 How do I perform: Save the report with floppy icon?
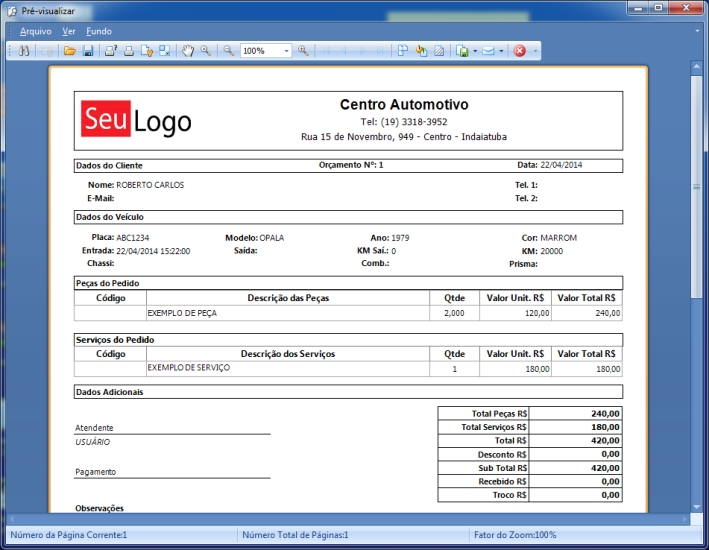coord(87,50)
